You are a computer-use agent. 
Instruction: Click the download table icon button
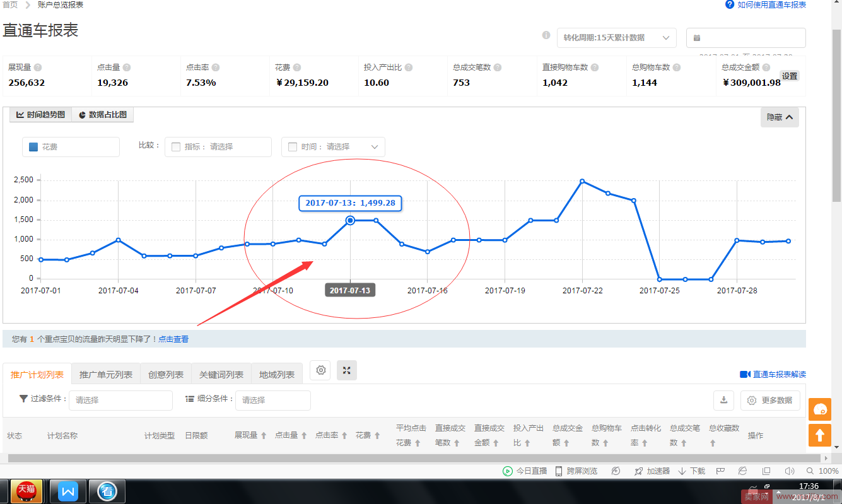[x=724, y=401]
